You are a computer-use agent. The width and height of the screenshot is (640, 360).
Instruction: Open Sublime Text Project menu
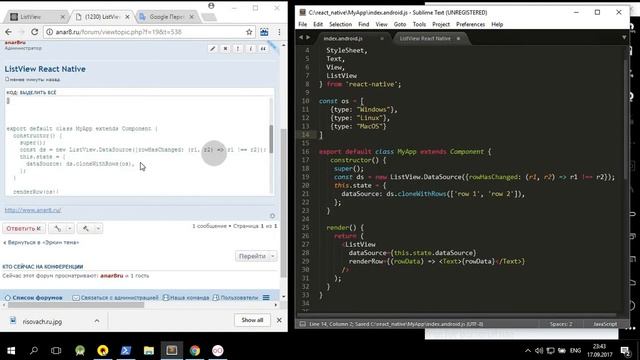click(x=441, y=24)
